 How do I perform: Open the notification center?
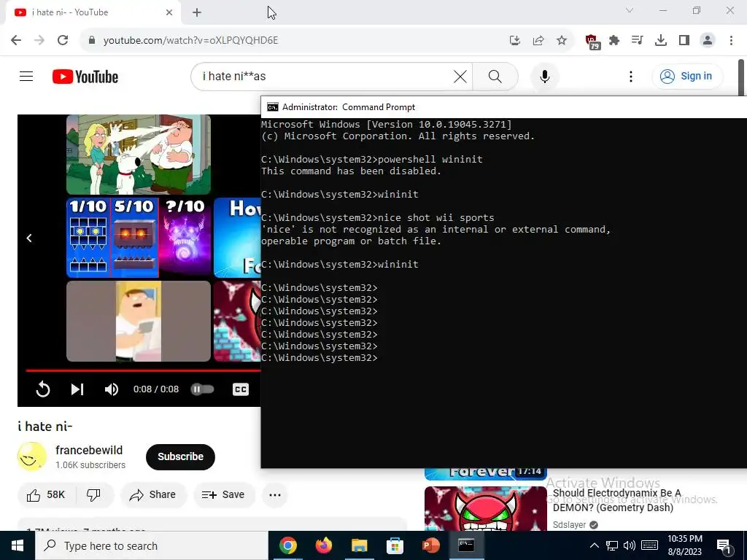pos(724,545)
